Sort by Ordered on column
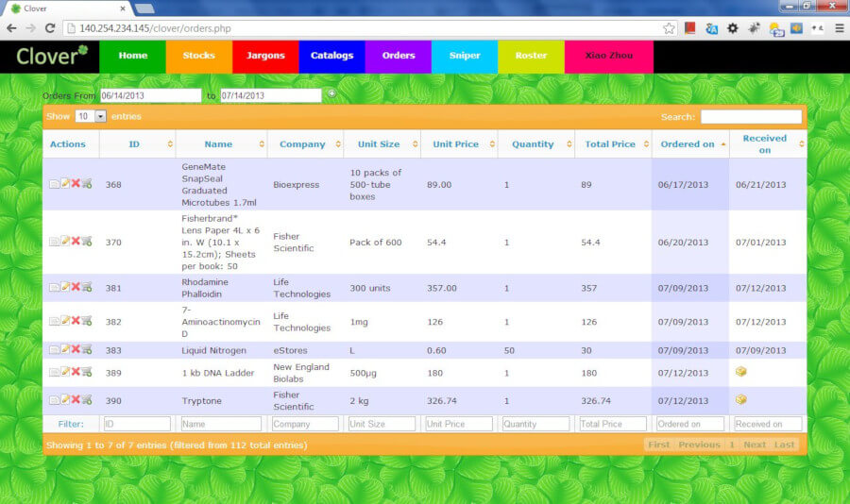 coord(690,144)
